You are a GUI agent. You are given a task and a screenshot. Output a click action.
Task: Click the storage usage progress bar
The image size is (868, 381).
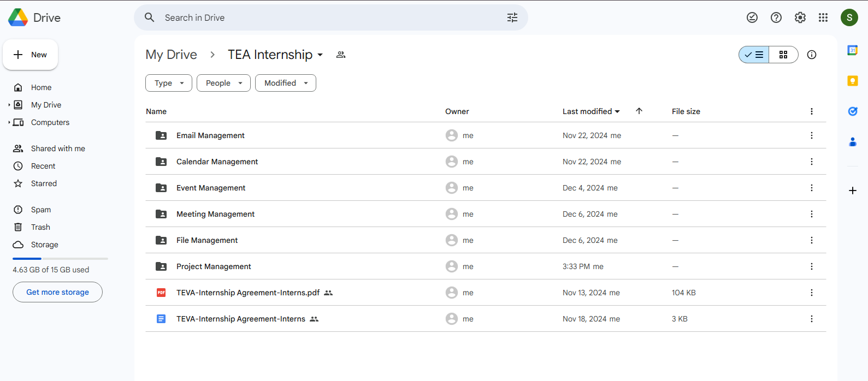coord(60,258)
